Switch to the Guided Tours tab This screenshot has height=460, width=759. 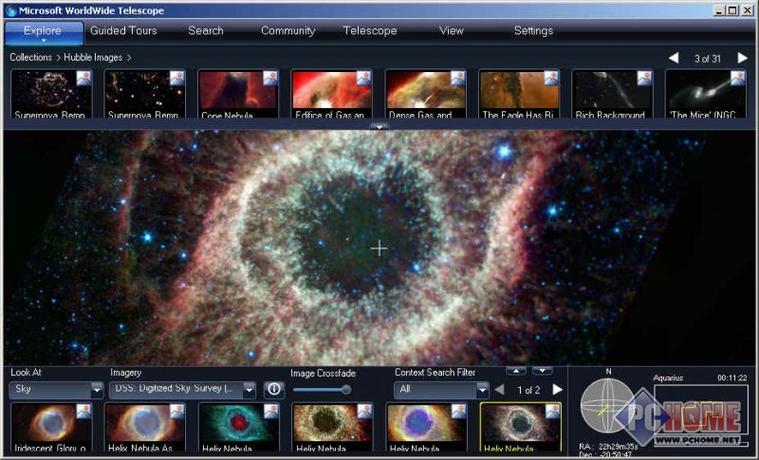[123, 31]
